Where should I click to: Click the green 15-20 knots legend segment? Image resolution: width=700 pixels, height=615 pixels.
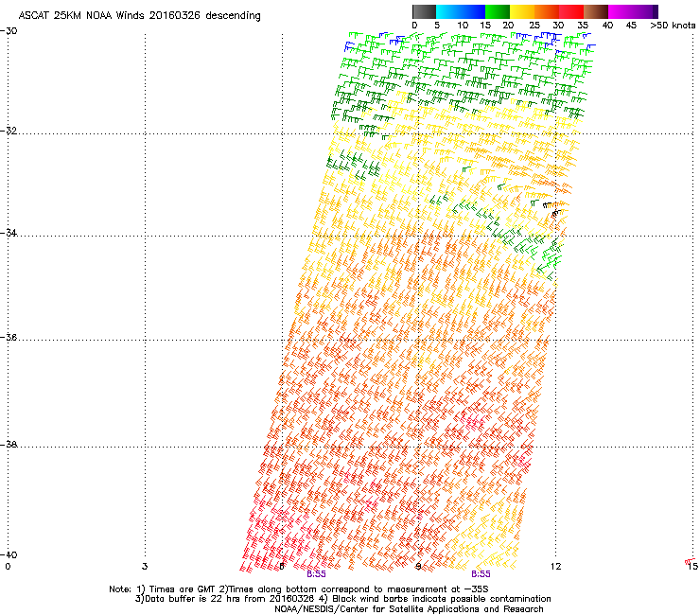click(x=498, y=11)
